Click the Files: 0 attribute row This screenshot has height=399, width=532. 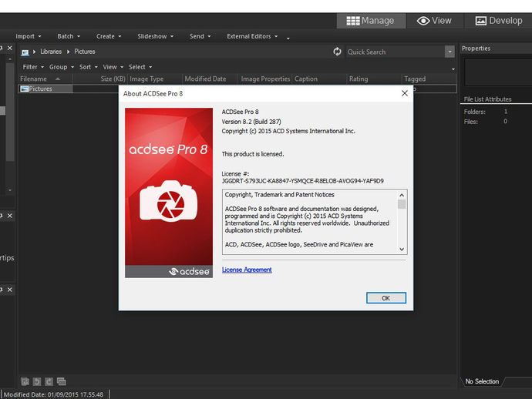click(486, 122)
